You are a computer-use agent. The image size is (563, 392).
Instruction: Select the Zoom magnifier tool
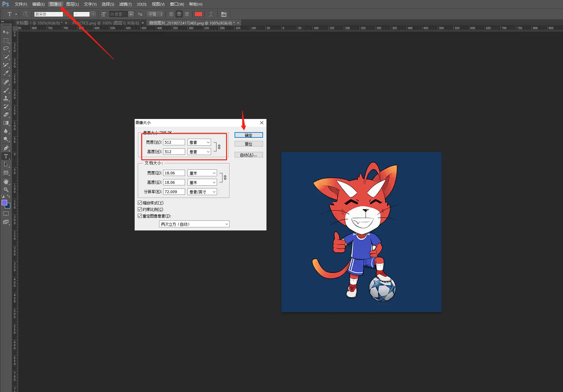(6, 190)
